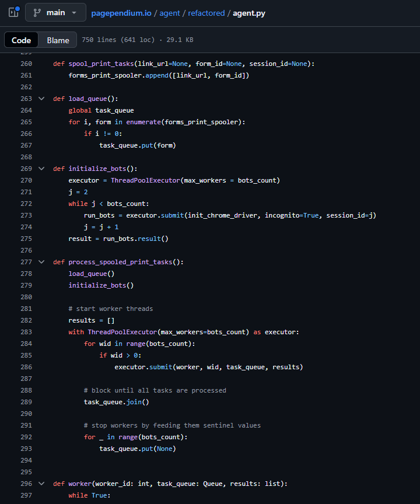The height and width of the screenshot is (504, 420).
Task: Switch to the Code view tab
Action: 22,40
